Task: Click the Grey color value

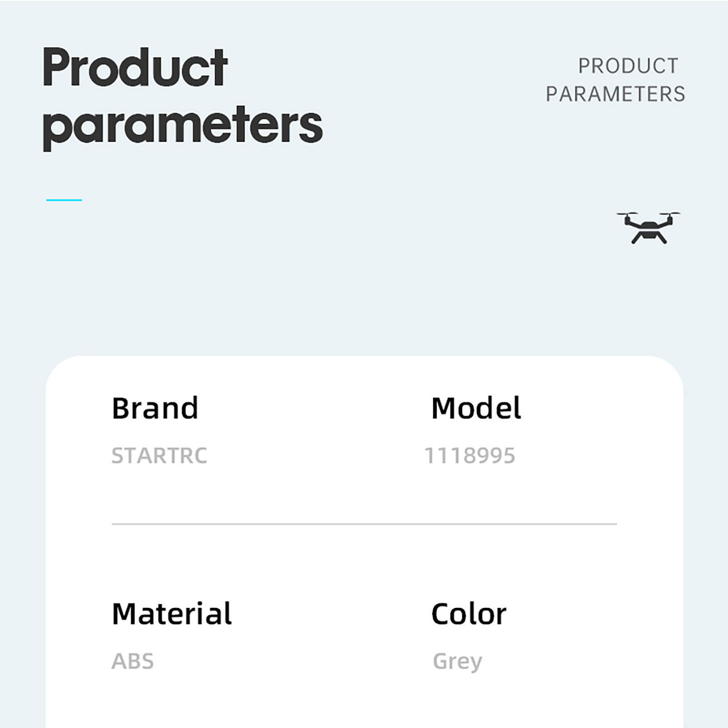Action: 457,662
